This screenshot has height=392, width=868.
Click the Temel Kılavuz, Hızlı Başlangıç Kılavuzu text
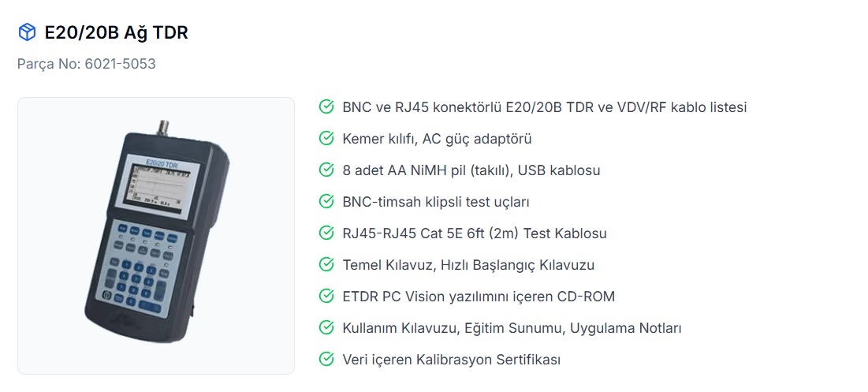coord(468,265)
